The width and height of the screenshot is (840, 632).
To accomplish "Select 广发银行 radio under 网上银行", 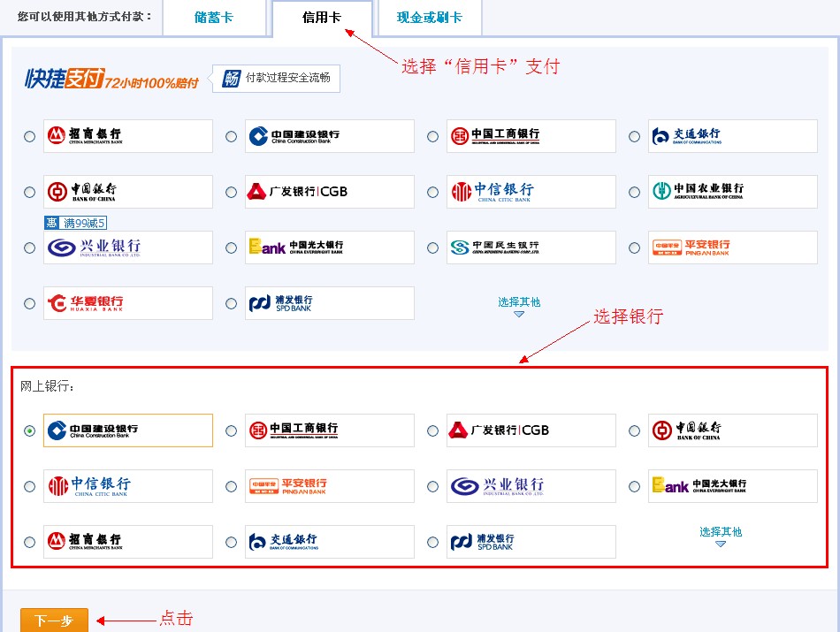I will click(x=433, y=430).
